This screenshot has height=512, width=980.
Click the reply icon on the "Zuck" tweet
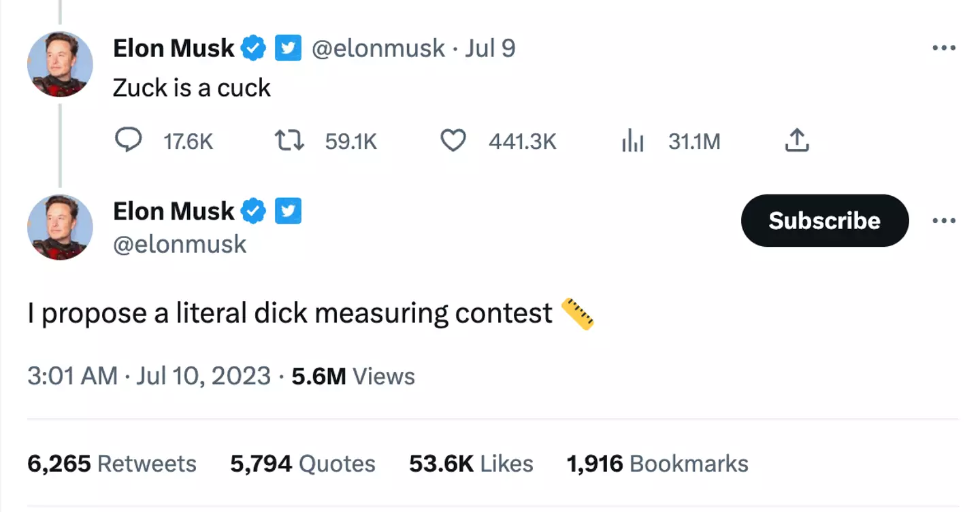click(128, 141)
